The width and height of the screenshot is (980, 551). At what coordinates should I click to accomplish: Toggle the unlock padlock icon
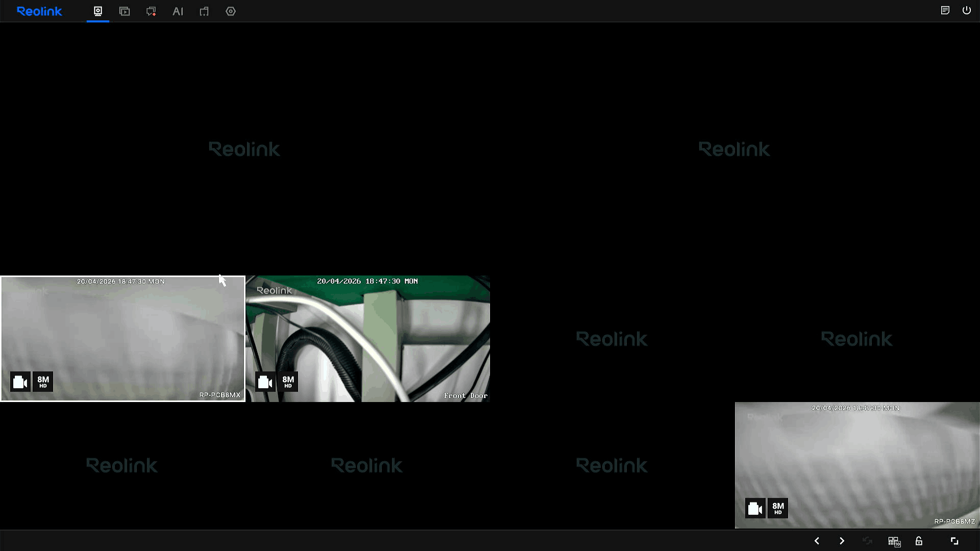pos(919,541)
